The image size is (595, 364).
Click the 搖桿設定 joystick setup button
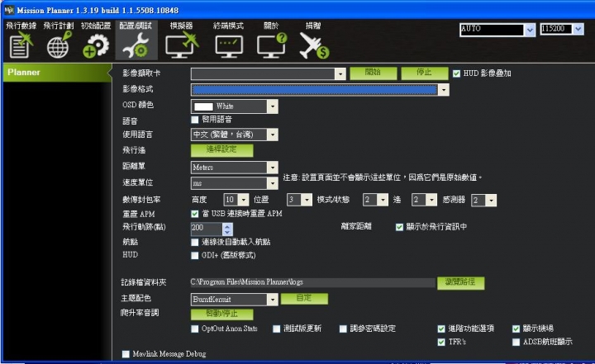coord(222,149)
